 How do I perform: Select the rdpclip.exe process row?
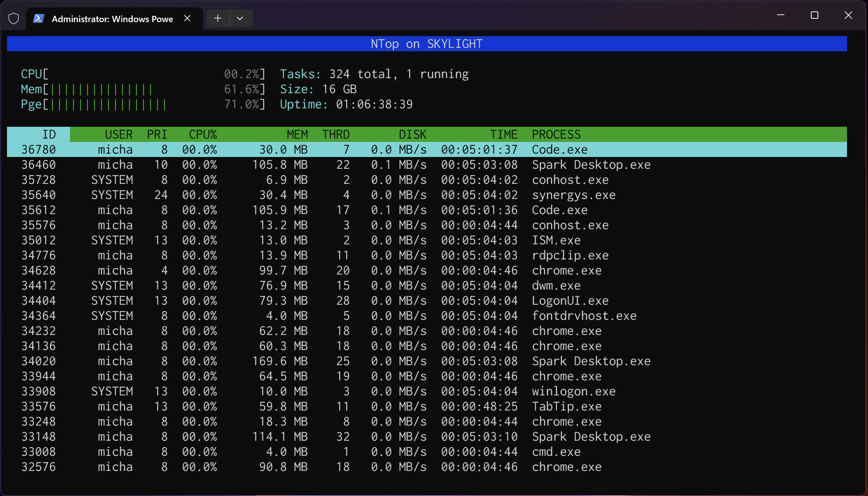427,255
